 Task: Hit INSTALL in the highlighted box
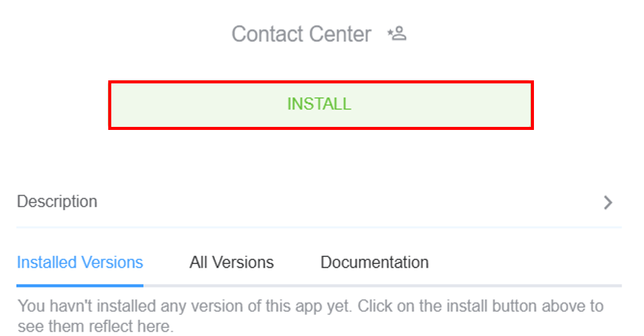pos(320,105)
